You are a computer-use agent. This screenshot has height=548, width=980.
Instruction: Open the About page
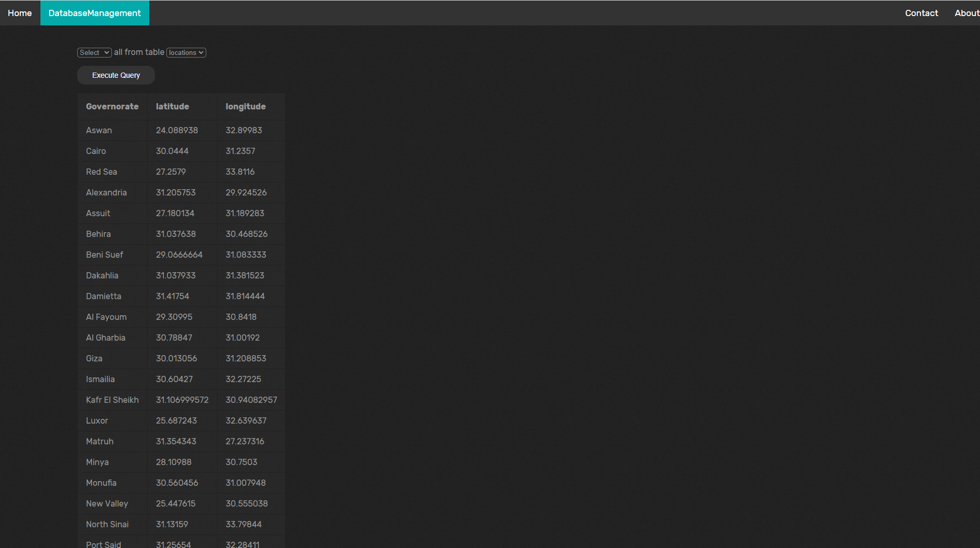(x=966, y=12)
